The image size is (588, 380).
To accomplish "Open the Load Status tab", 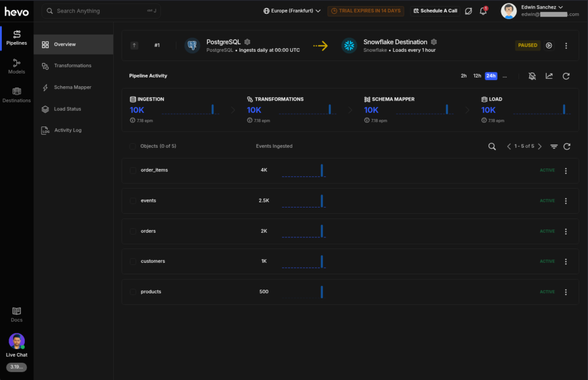I will (x=73, y=109).
